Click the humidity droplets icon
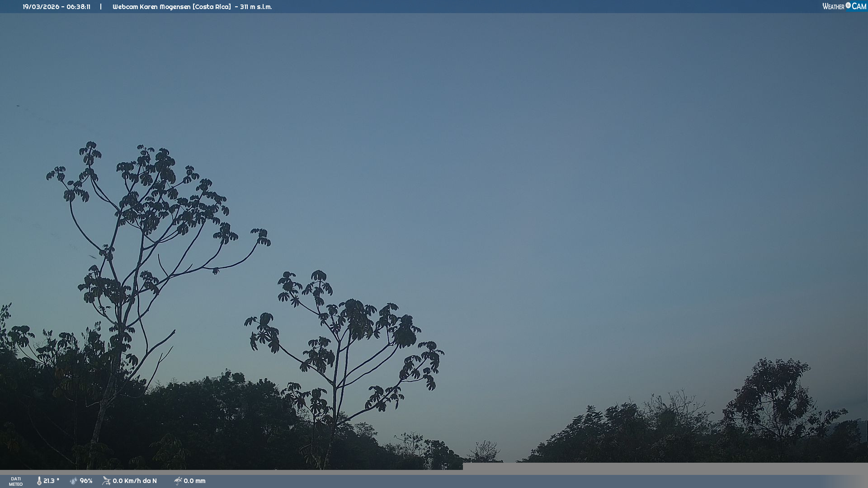Image resolution: width=868 pixels, height=488 pixels. point(74,481)
